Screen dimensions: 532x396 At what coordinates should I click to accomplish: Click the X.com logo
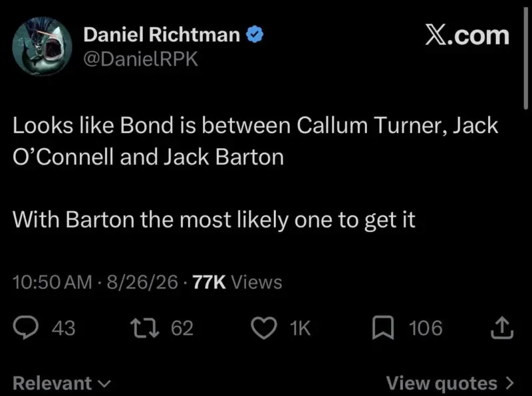click(467, 35)
